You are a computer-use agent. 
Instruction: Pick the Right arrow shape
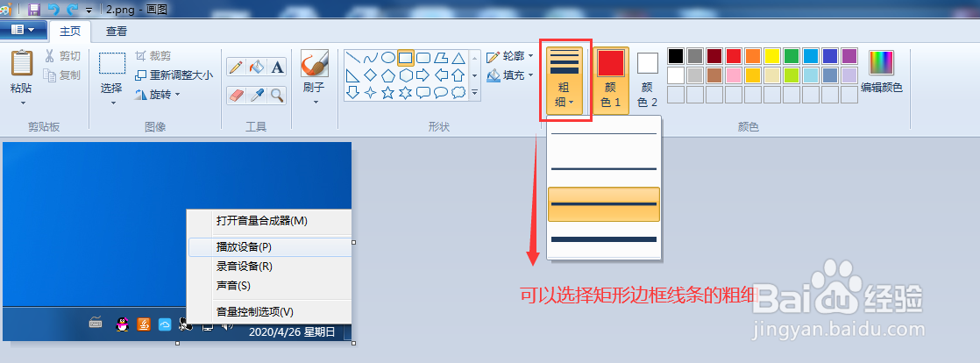(423, 75)
